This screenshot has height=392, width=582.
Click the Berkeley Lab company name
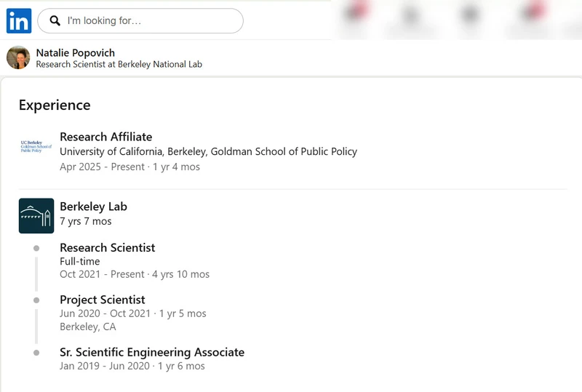94,207
